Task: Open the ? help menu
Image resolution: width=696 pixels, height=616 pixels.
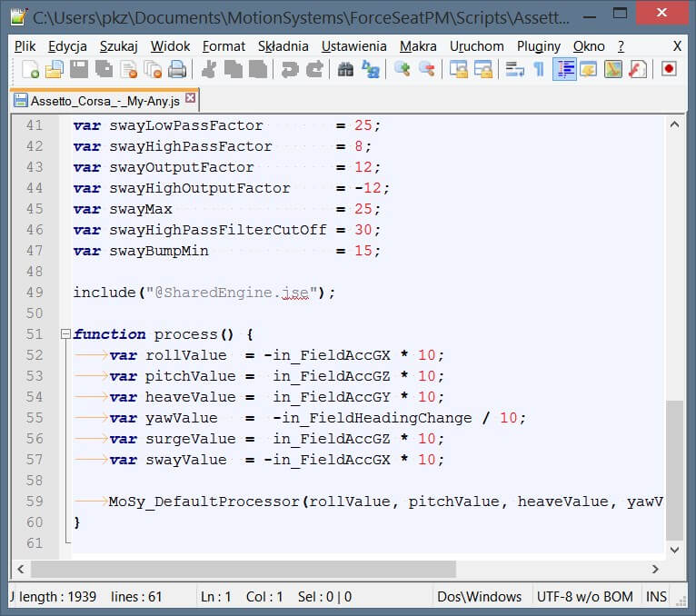Action: tap(621, 46)
